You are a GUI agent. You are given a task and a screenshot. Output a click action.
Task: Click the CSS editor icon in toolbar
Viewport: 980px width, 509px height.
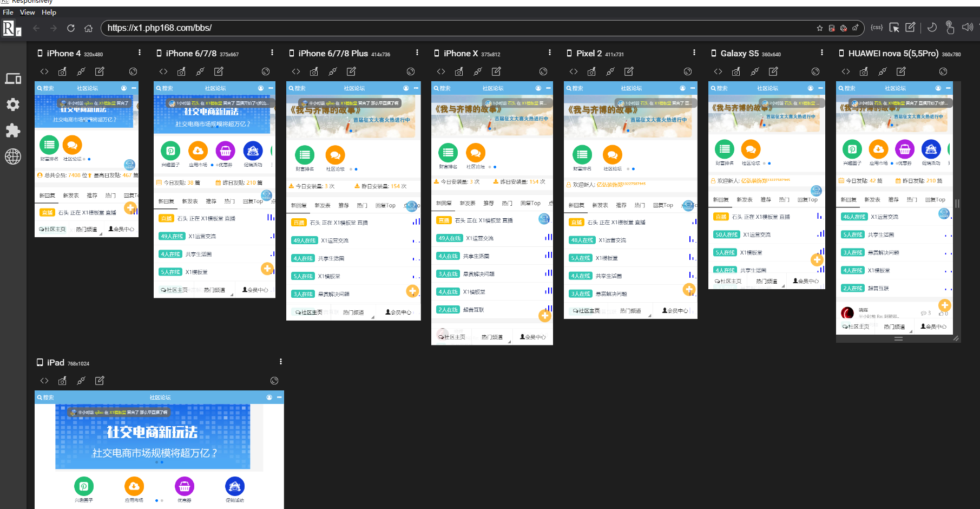(877, 28)
